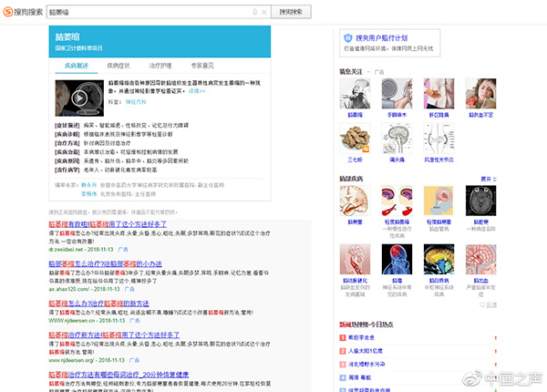Open the 专家意见 tab
This screenshot has width=547, height=392.
click(202, 66)
